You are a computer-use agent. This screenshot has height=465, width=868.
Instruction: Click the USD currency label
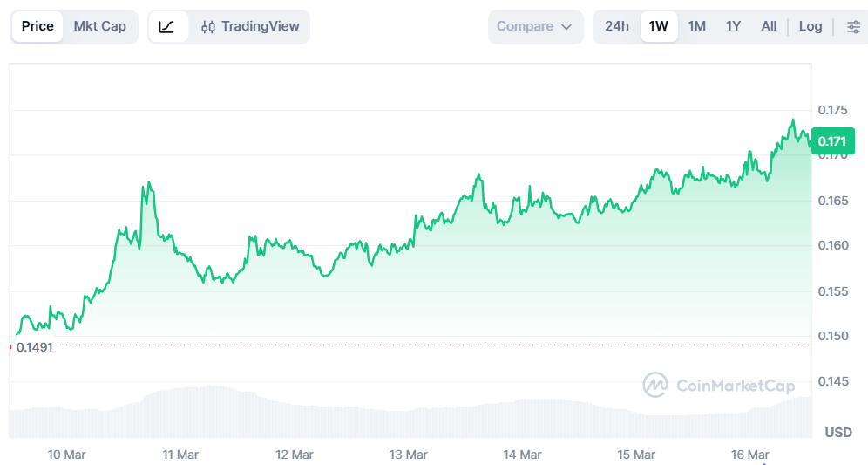(838, 433)
